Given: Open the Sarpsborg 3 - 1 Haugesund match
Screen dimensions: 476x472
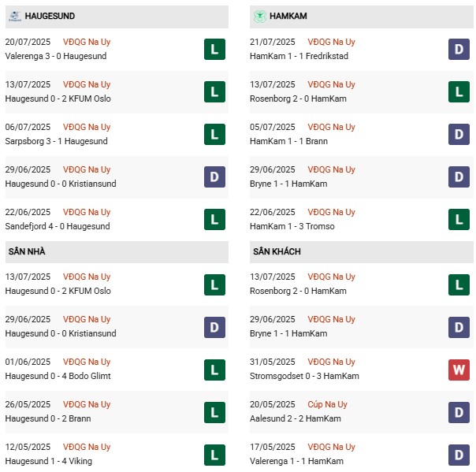Looking at the screenshot, I should [56, 141].
